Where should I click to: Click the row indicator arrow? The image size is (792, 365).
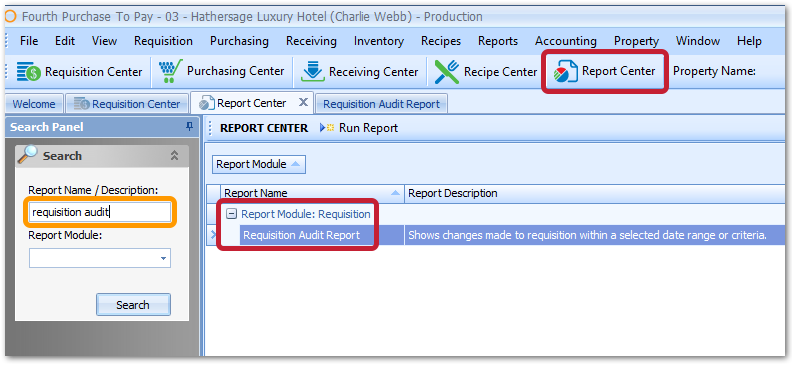click(x=213, y=235)
